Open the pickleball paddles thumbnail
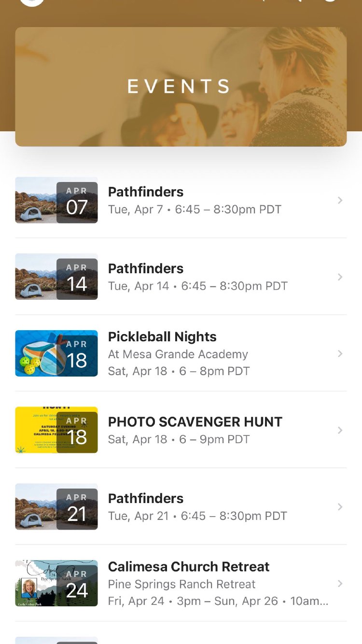This screenshot has height=644, width=362. (x=56, y=353)
